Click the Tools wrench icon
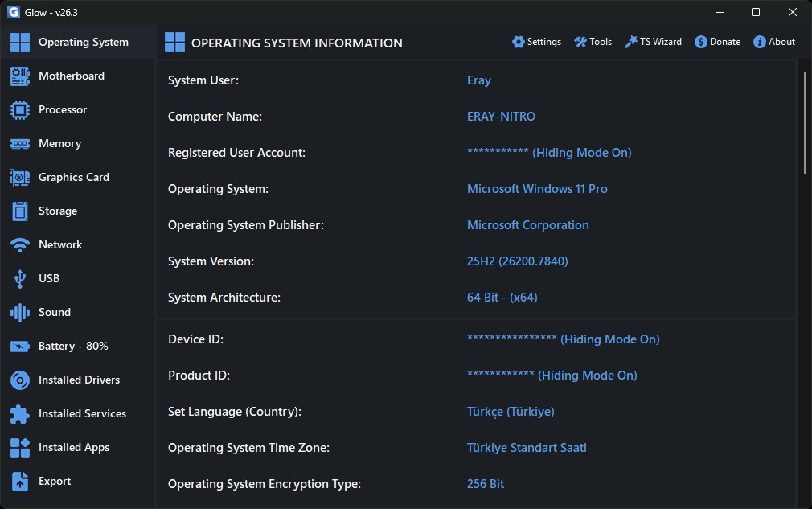 click(x=580, y=42)
